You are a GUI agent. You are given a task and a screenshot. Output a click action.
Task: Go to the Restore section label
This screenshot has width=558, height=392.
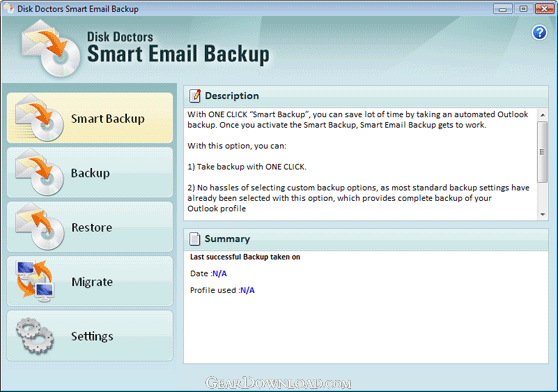(x=91, y=227)
